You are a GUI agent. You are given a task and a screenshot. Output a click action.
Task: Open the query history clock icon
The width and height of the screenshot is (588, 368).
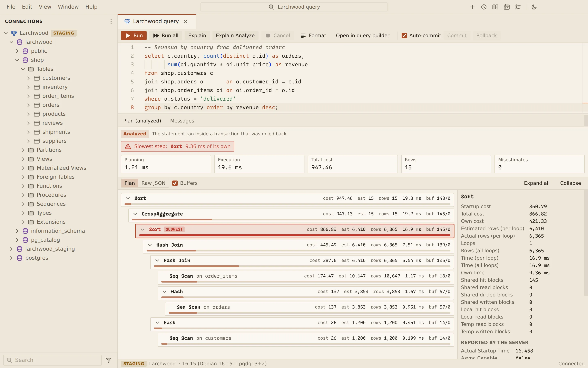[483, 7]
